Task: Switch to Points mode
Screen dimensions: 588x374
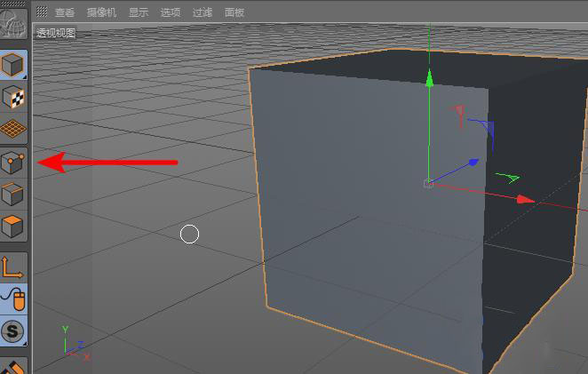Action: coord(13,163)
